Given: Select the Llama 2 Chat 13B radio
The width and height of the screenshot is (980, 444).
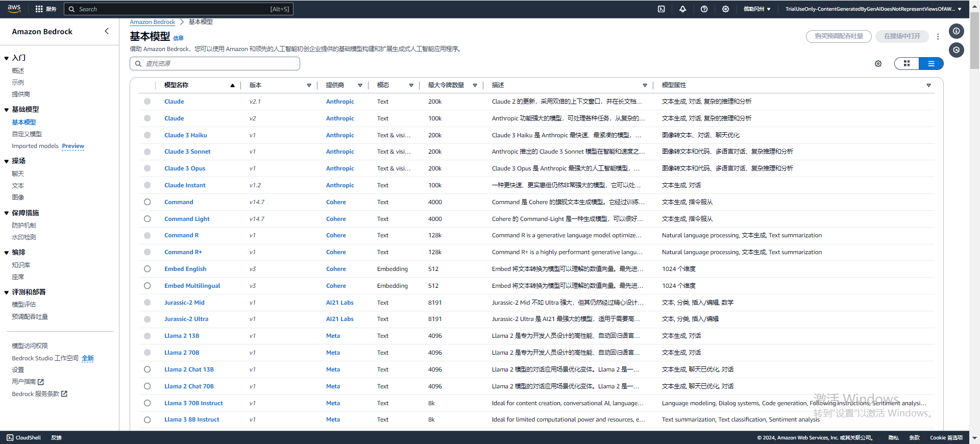Looking at the screenshot, I should (x=147, y=369).
